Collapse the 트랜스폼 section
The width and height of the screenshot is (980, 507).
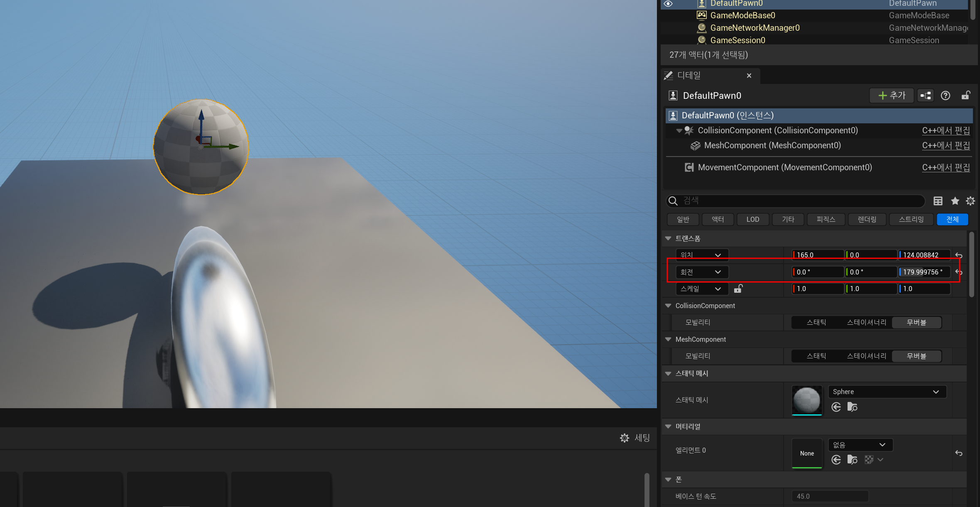[668, 238]
